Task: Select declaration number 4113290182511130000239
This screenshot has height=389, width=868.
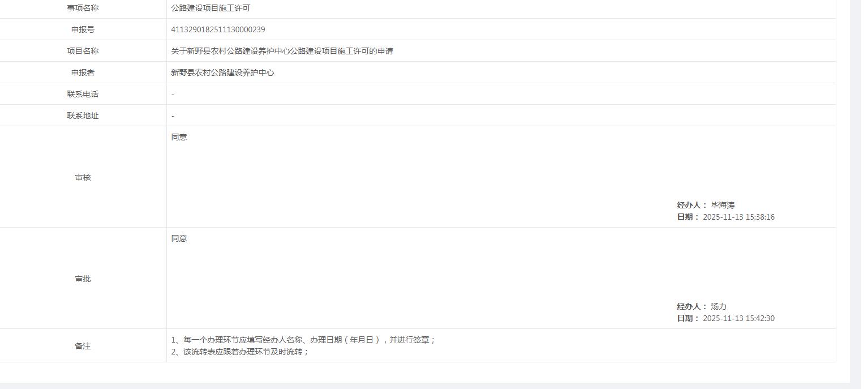Action: pos(217,29)
